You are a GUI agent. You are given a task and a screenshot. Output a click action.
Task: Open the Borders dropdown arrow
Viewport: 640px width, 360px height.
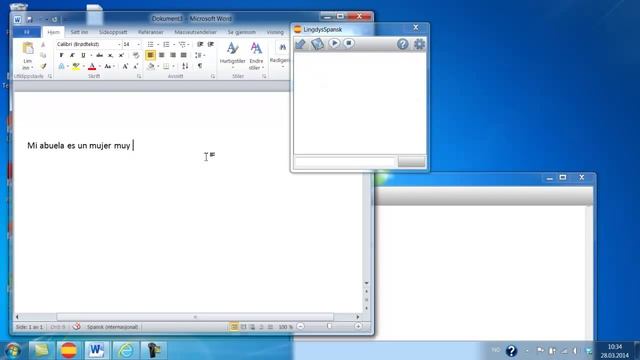point(173,67)
